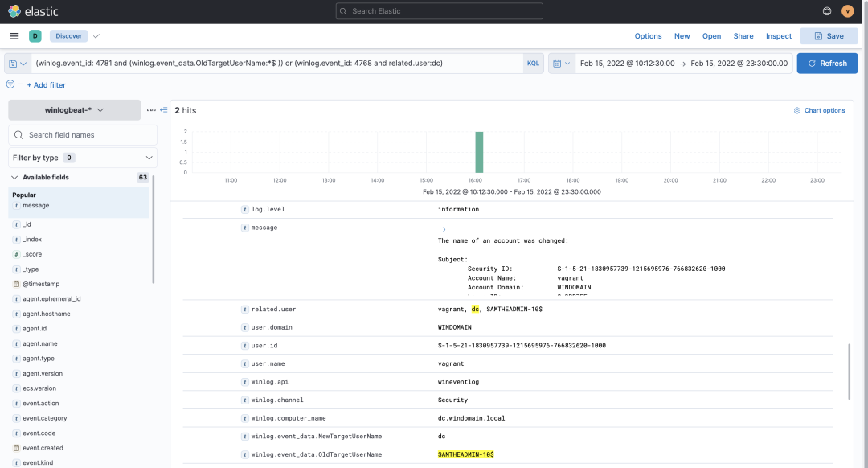This screenshot has height=468, width=868.
Task: Expand the Filter by type dropdown
Action: (83, 158)
